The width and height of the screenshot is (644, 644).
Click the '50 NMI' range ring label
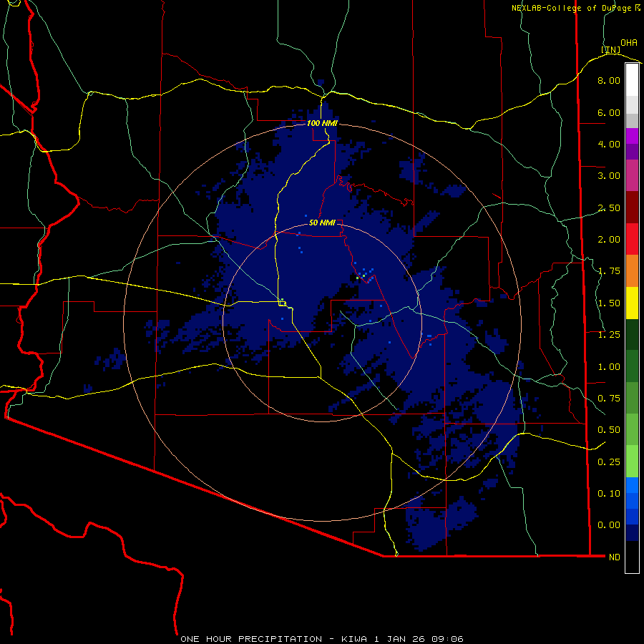323,223
